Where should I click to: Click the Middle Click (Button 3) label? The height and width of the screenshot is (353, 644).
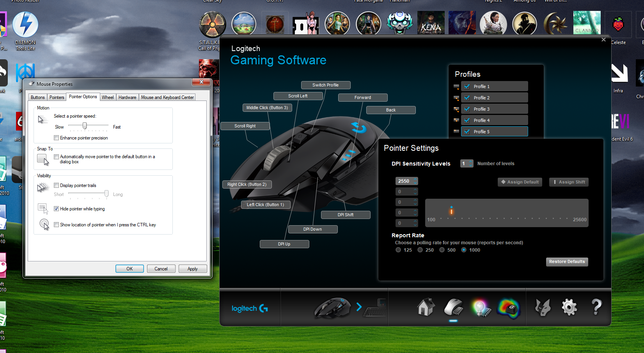click(x=267, y=108)
